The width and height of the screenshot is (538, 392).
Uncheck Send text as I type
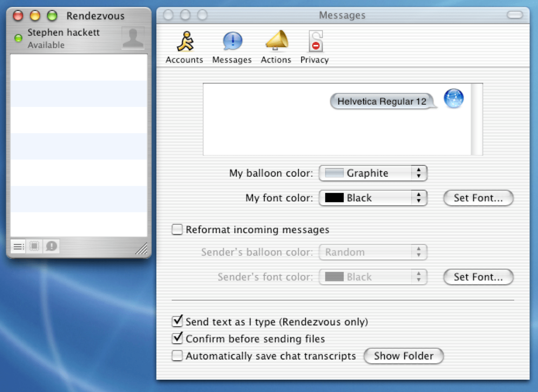click(x=177, y=321)
